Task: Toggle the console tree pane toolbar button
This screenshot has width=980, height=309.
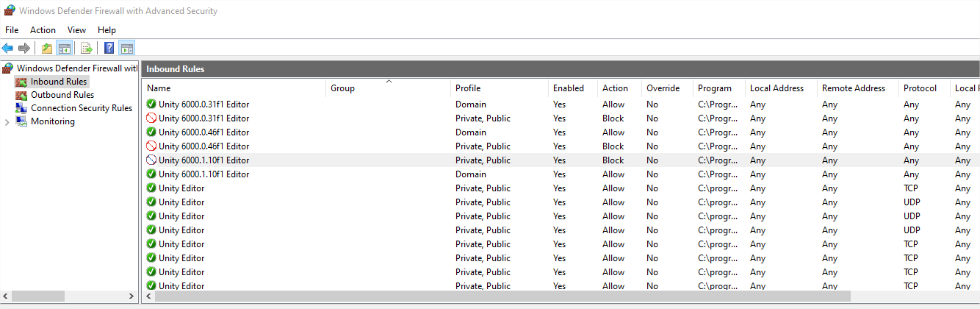Action: pyautogui.click(x=65, y=49)
